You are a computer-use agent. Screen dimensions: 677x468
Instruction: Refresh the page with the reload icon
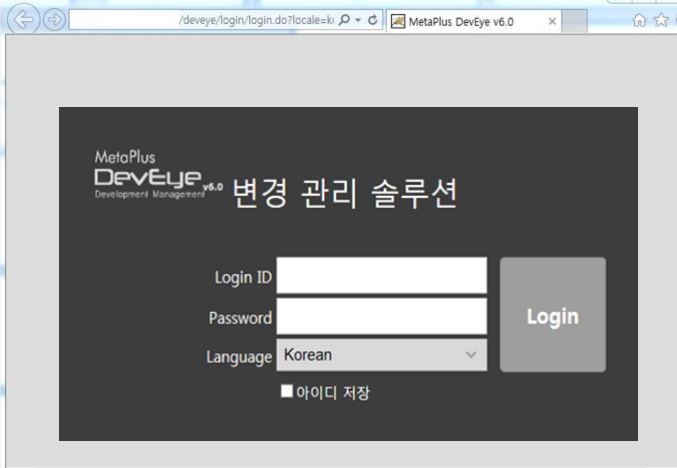[373, 20]
